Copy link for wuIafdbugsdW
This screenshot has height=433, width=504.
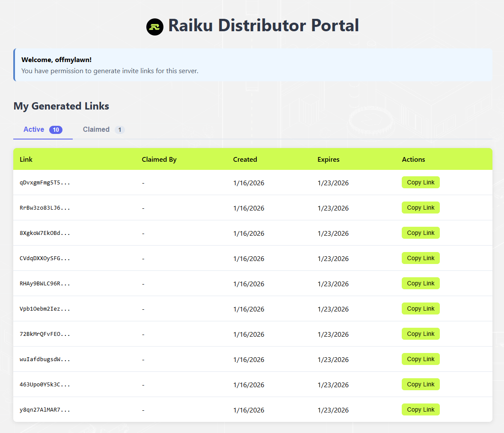click(421, 359)
